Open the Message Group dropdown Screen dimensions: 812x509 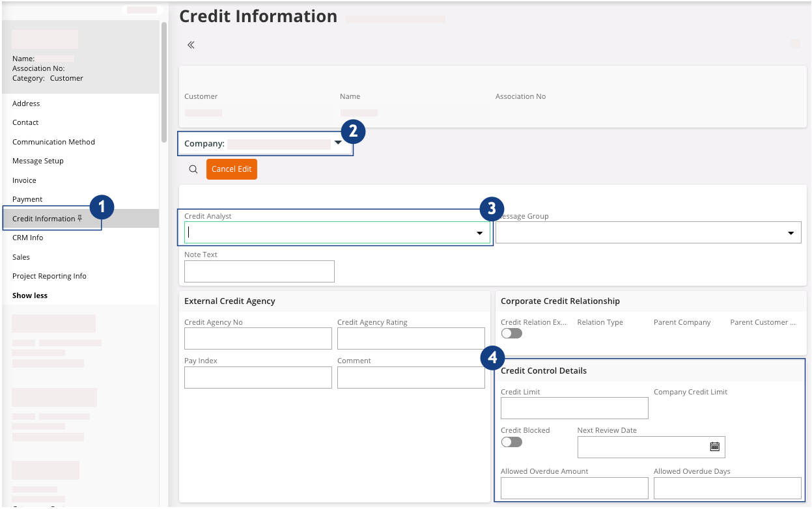click(x=791, y=233)
